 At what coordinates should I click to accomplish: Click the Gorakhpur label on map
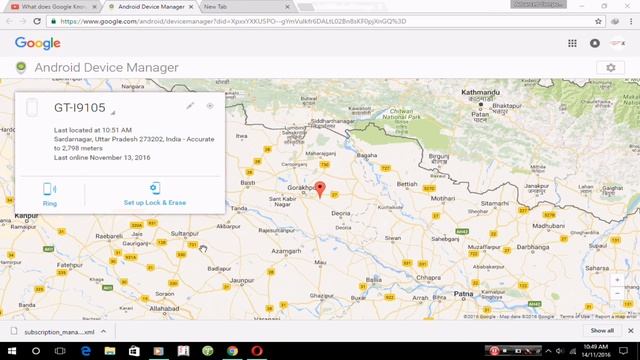click(x=302, y=187)
